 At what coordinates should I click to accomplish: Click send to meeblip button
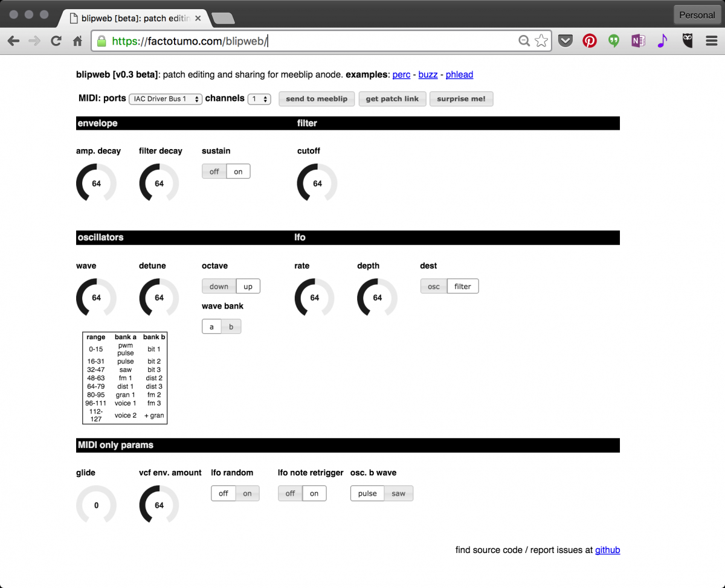click(317, 99)
